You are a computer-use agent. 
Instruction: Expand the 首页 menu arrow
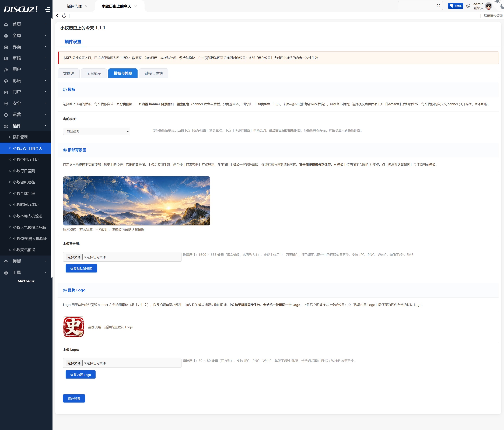click(45, 24)
